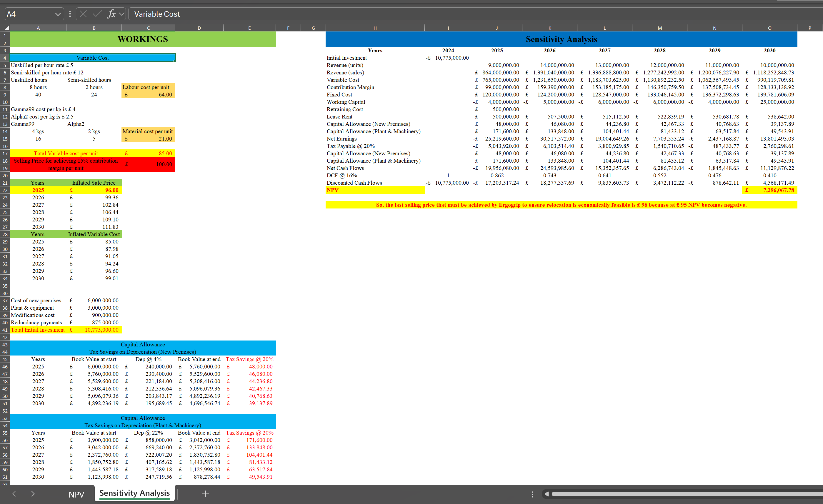This screenshot has height=504, width=823.
Task: Click the scrollbar left arrow
Action: 547,494
